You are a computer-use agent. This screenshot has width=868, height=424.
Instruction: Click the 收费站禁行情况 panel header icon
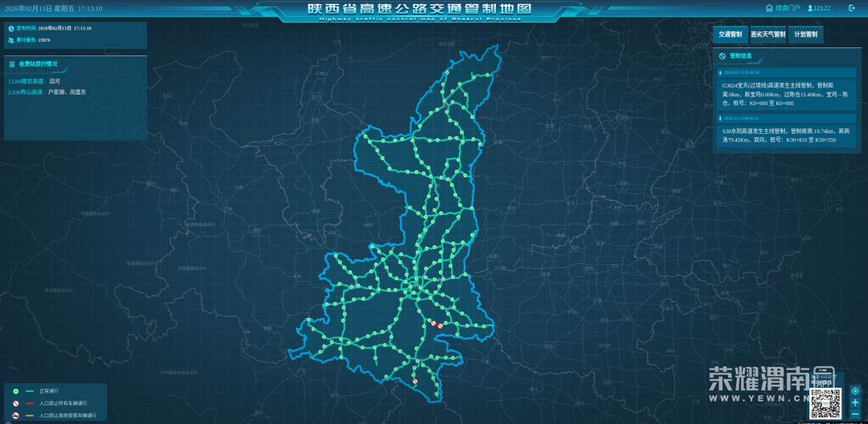[12, 63]
